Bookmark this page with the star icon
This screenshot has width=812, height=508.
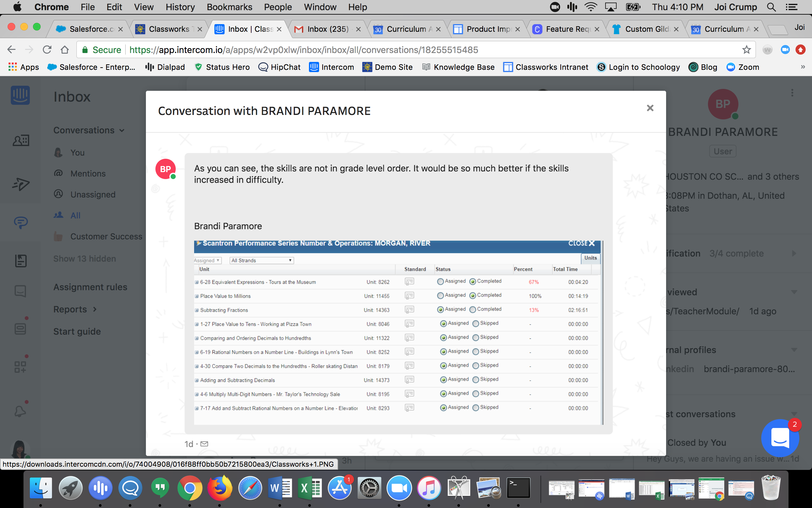(x=746, y=50)
